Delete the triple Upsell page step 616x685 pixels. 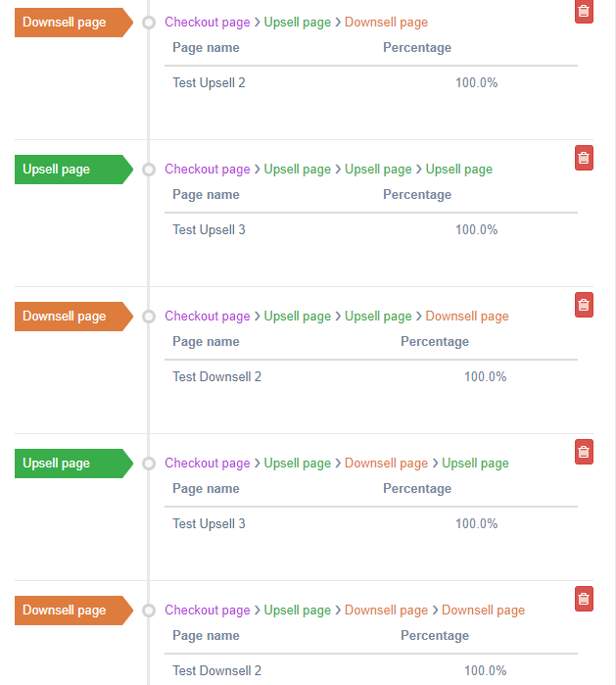click(x=584, y=158)
